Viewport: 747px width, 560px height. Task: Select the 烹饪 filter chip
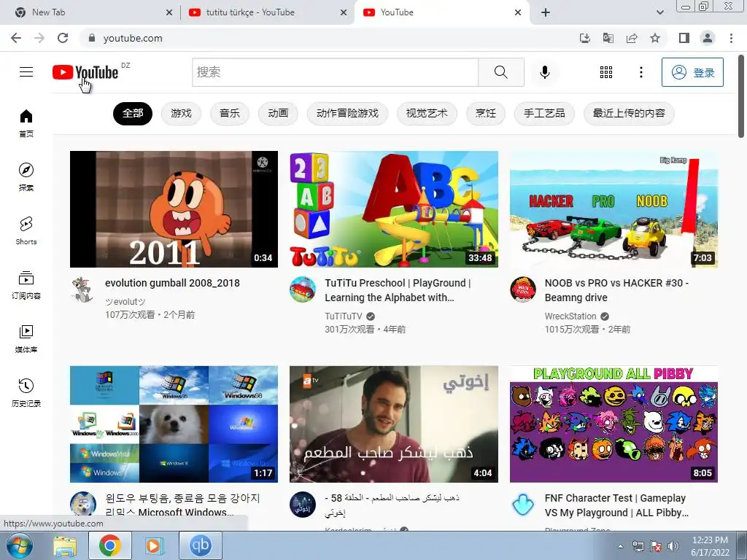(485, 113)
